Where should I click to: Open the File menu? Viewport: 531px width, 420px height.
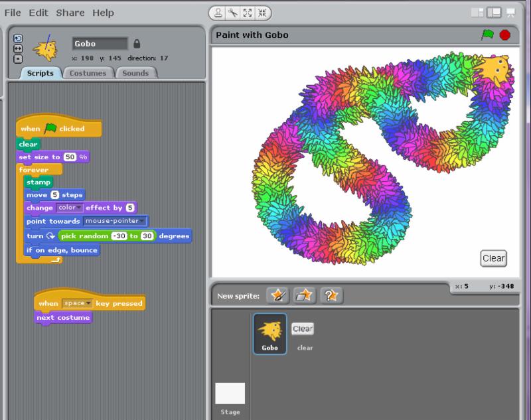pos(13,13)
